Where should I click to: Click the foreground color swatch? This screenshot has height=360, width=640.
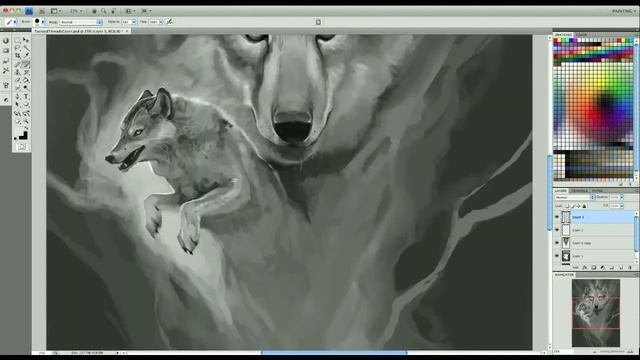(19, 133)
